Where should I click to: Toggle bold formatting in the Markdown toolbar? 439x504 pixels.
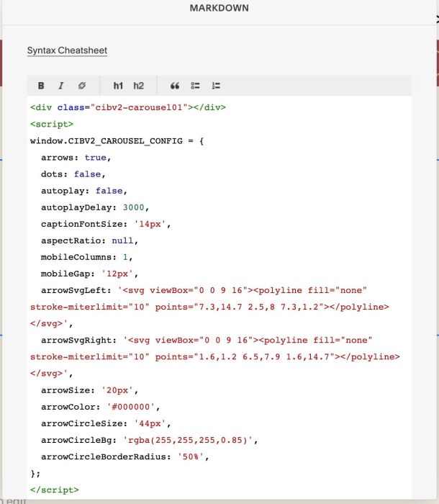[41, 86]
